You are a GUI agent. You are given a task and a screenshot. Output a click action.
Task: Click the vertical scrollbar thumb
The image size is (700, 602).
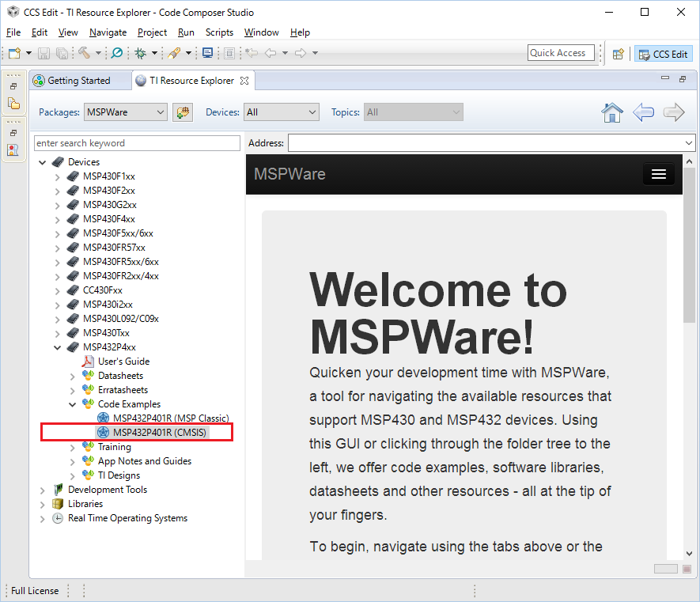click(x=689, y=245)
